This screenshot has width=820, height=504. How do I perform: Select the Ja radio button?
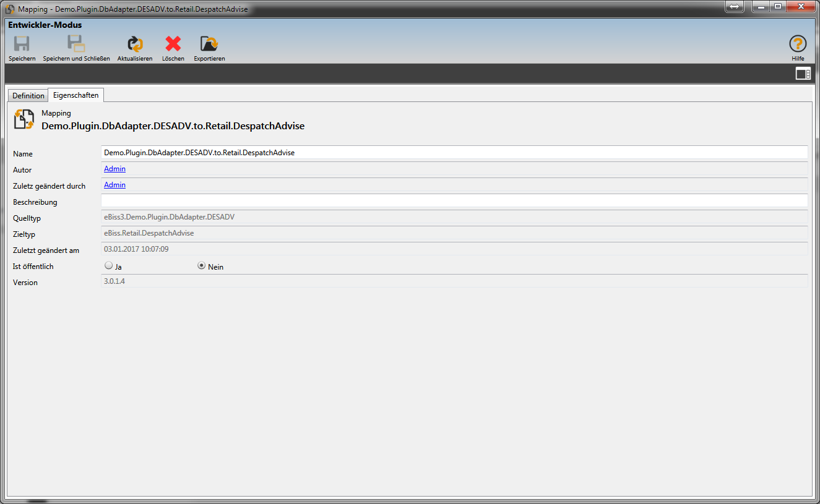coord(109,266)
